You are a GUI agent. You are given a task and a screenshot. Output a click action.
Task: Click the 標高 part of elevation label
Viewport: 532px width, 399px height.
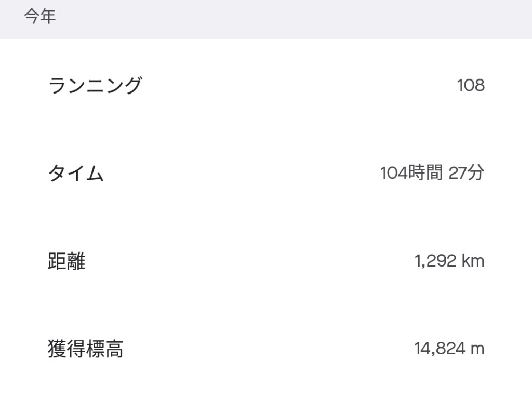coord(104,349)
